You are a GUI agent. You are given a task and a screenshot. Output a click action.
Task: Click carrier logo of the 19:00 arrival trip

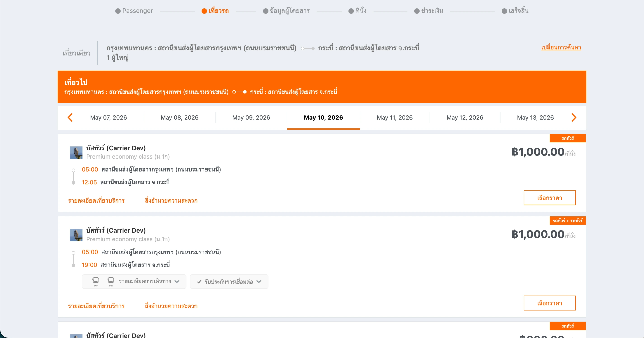pyautogui.click(x=76, y=235)
